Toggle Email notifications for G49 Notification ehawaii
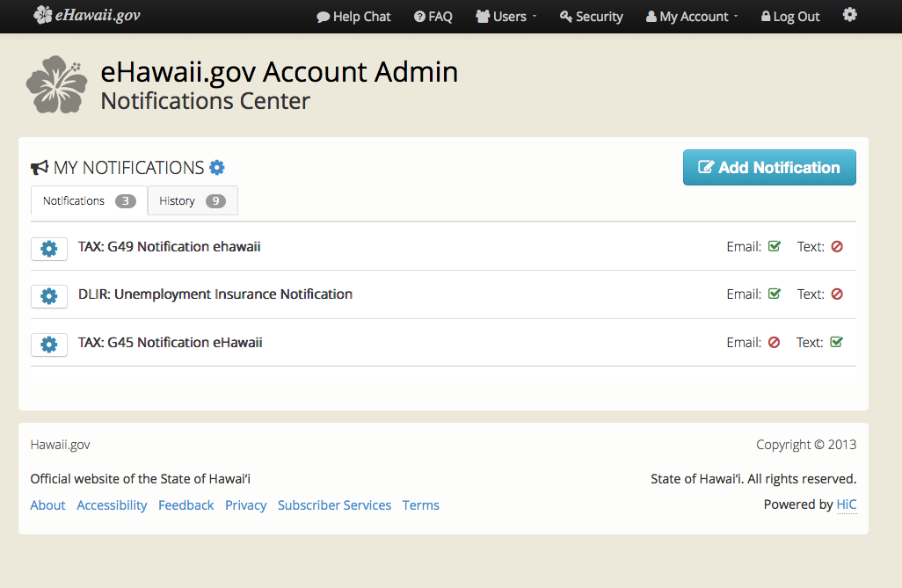The width and height of the screenshot is (902, 588). tap(774, 246)
